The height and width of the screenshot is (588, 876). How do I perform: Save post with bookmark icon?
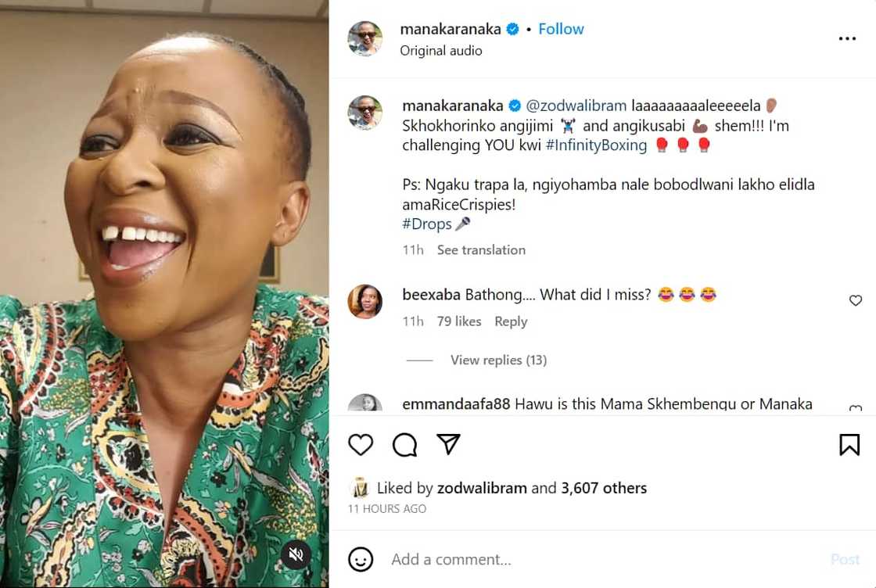click(x=849, y=445)
